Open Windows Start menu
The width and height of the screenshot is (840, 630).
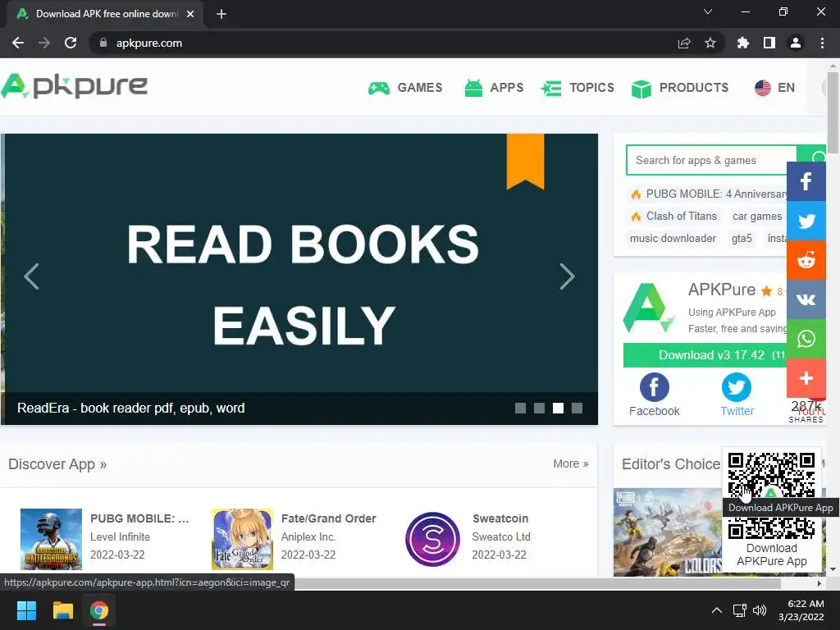click(x=26, y=610)
